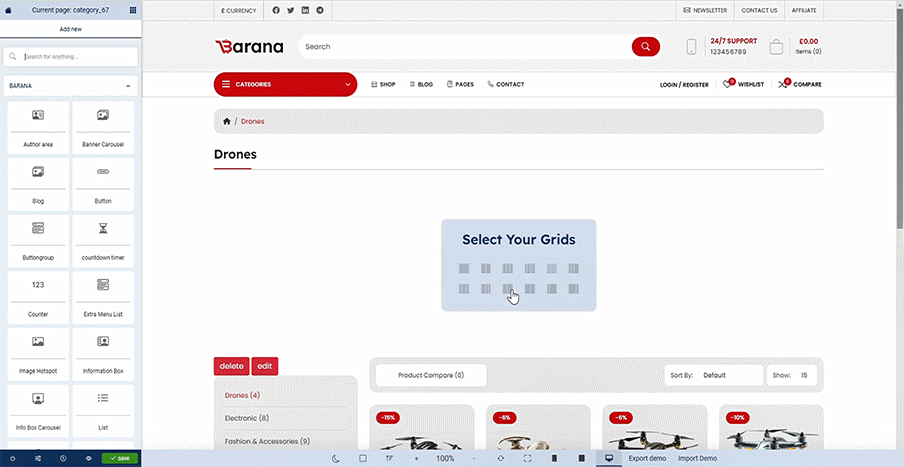Choose the Image Hotspot widget
This screenshot has width=904, height=467.
tap(38, 354)
